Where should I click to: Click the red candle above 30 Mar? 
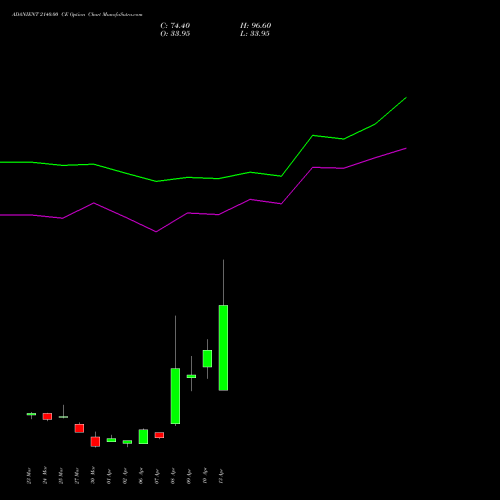[95, 442]
